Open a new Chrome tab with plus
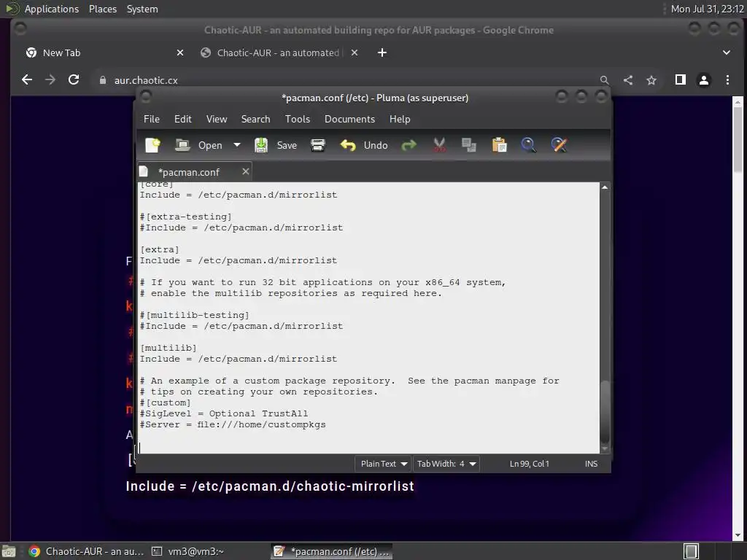Image resolution: width=747 pixels, height=560 pixels. [x=382, y=52]
